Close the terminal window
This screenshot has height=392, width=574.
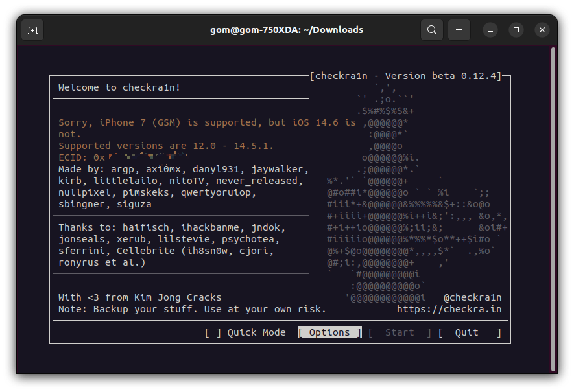click(542, 30)
